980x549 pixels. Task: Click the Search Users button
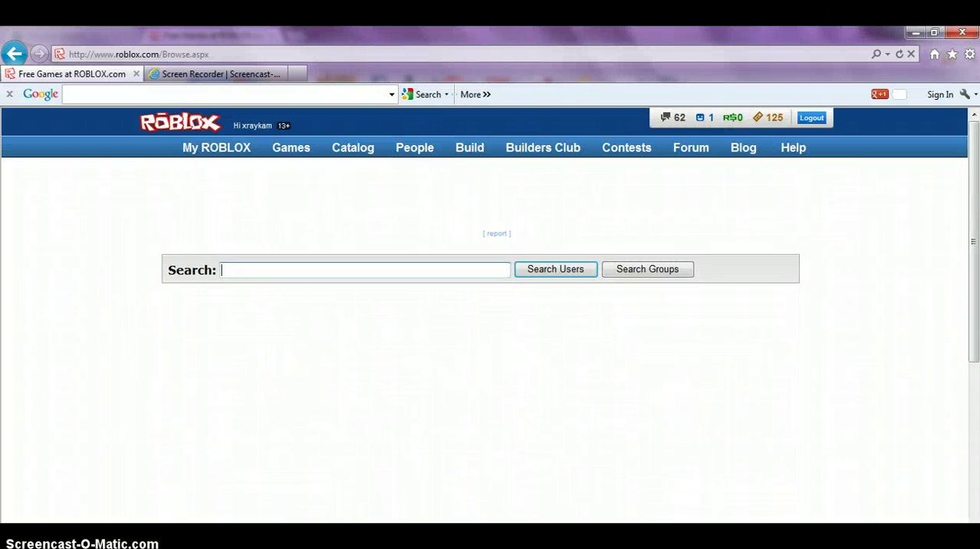tap(556, 269)
